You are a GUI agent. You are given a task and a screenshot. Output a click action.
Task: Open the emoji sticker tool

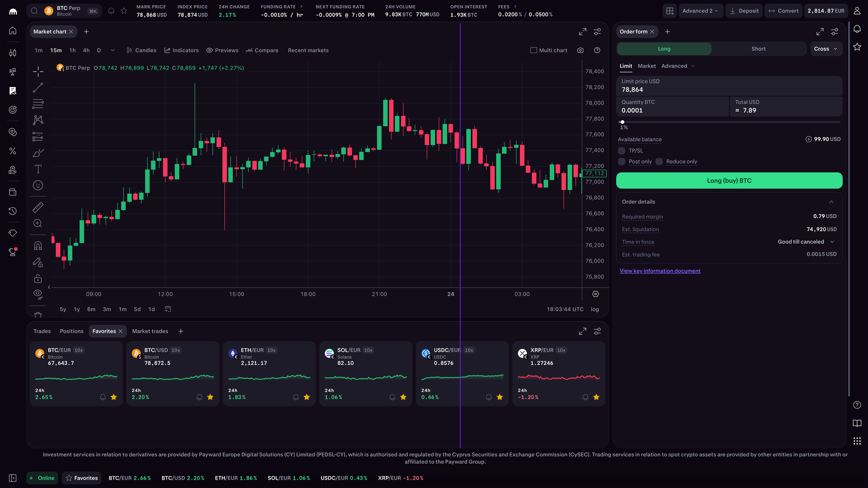(x=38, y=185)
